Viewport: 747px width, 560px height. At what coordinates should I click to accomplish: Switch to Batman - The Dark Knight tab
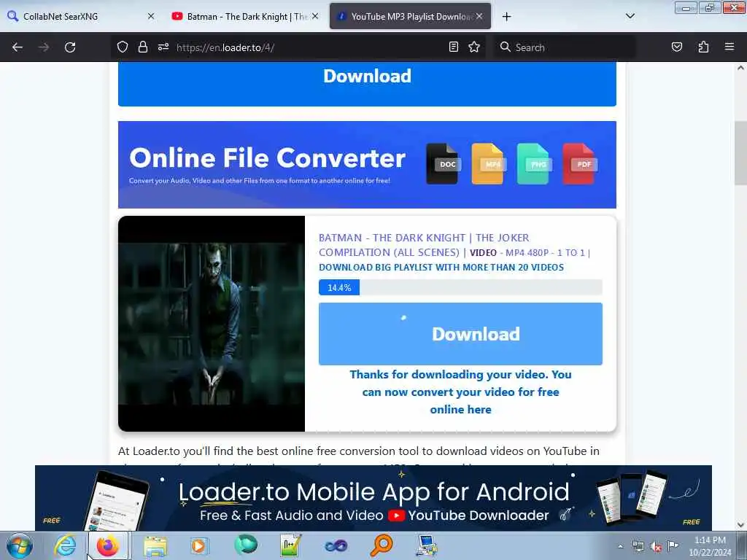point(244,17)
